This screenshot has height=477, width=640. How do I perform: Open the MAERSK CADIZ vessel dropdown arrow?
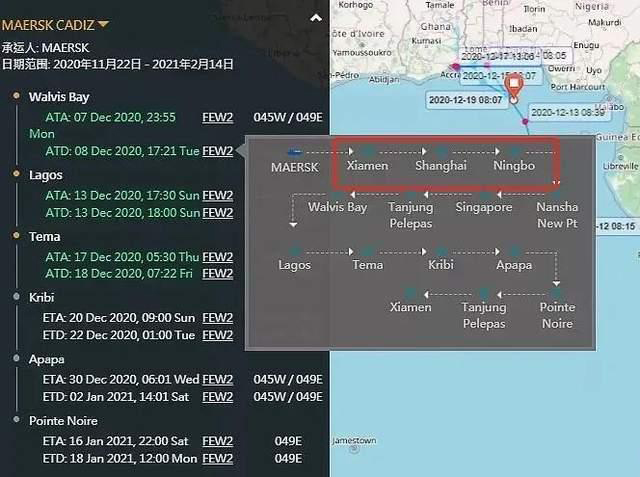pos(104,24)
